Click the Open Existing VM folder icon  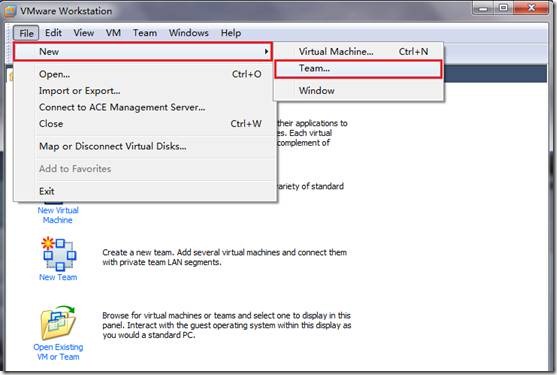point(58,322)
